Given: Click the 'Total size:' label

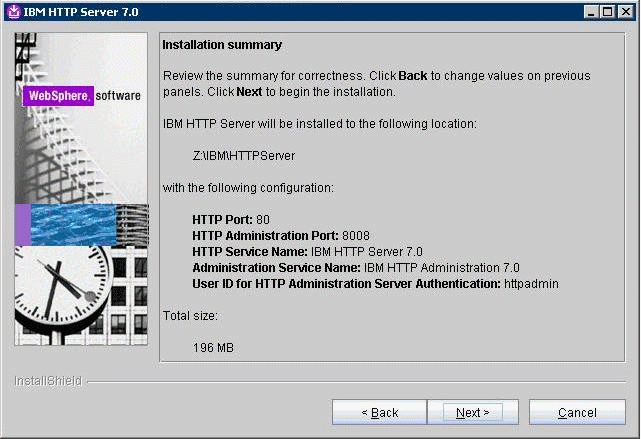Looking at the screenshot, I should (x=190, y=316).
